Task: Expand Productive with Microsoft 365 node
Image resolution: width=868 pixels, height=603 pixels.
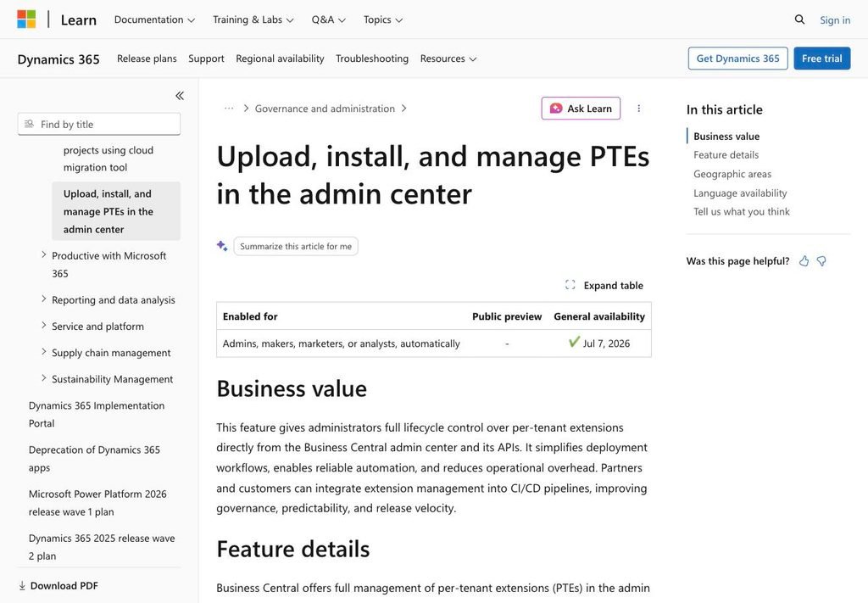Action: point(44,254)
